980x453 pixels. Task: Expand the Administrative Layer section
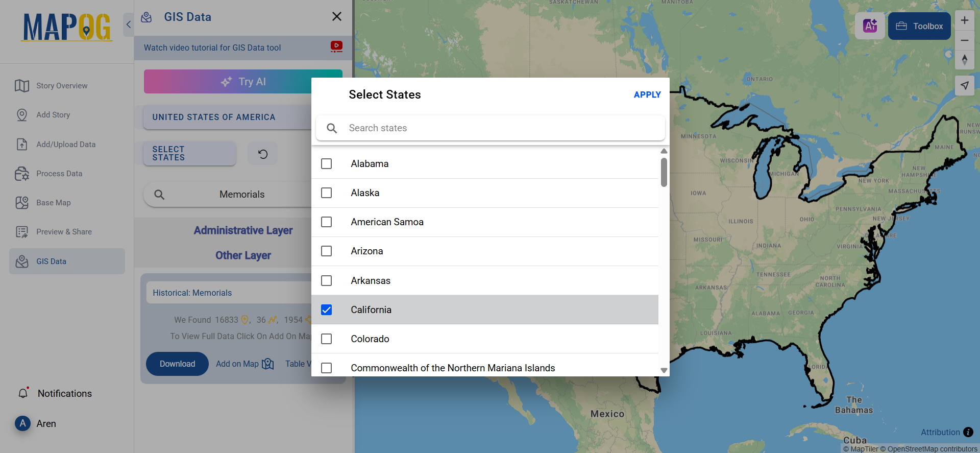pyautogui.click(x=243, y=230)
